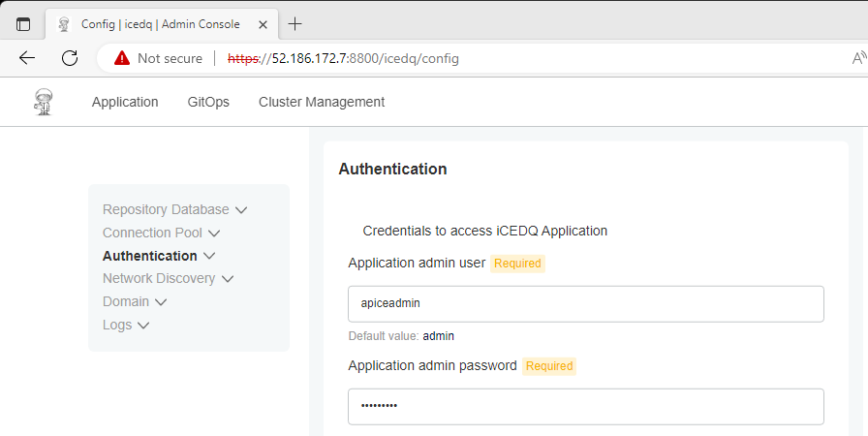Click 'Credentials to access iCEDQ Application' text

pos(485,231)
